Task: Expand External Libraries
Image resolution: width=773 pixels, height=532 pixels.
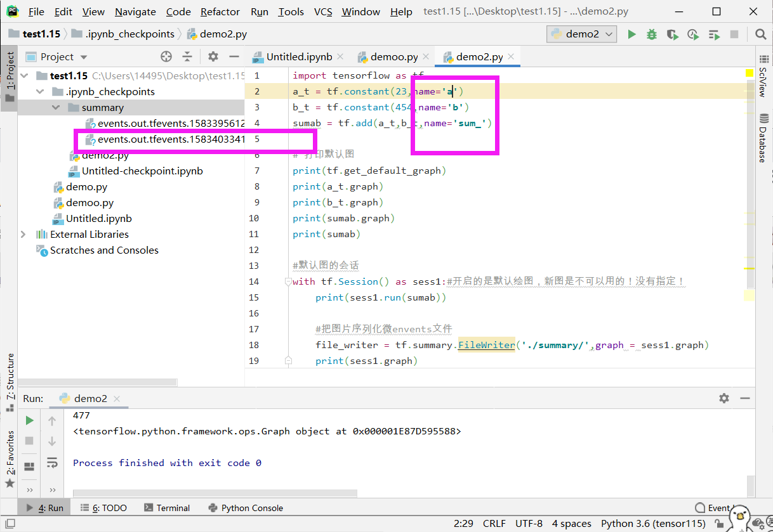Action: point(24,234)
